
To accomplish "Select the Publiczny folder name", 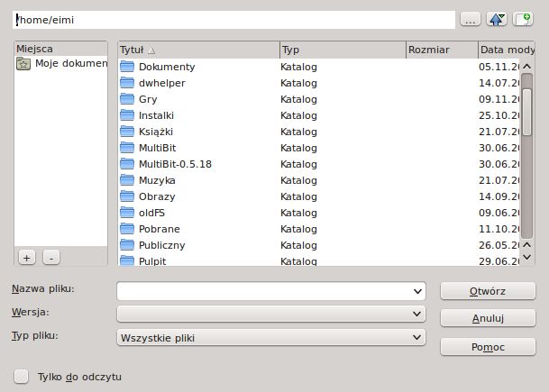I will tap(161, 245).
